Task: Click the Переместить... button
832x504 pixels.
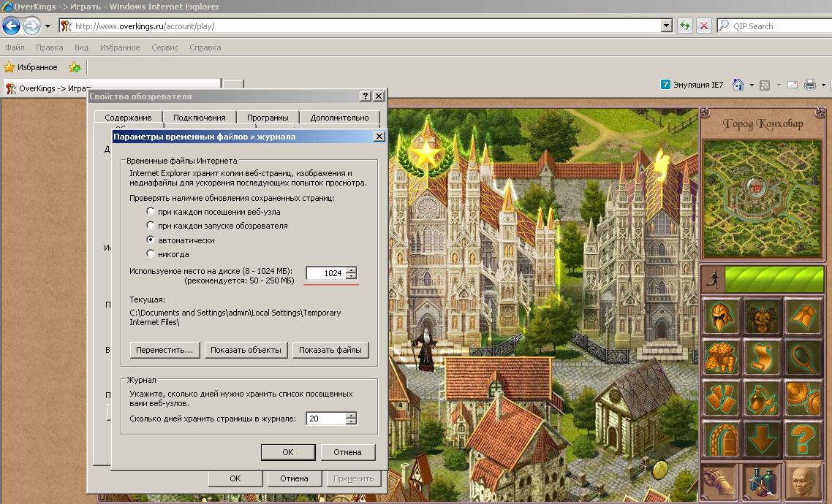Action: (164, 350)
